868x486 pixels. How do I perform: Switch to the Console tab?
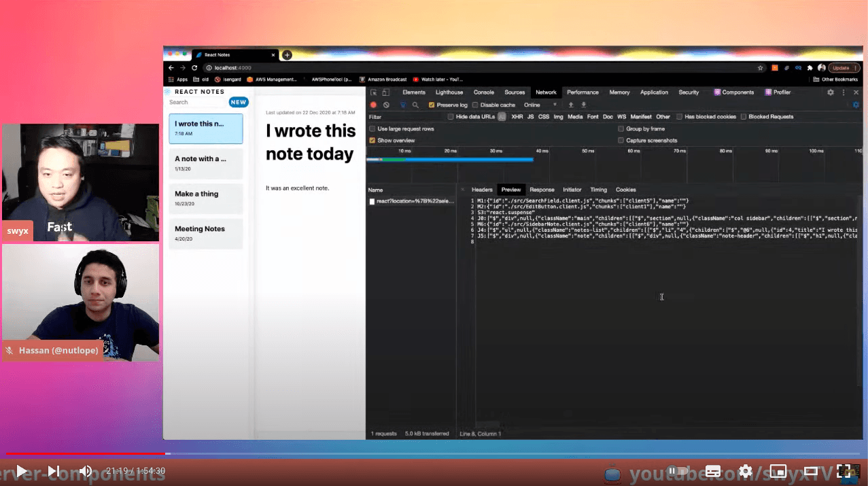point(485,92)
